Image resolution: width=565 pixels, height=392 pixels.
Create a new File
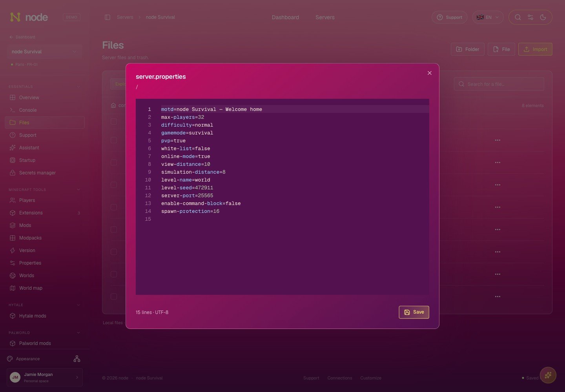pyautogui.click(x=501, y=49)
